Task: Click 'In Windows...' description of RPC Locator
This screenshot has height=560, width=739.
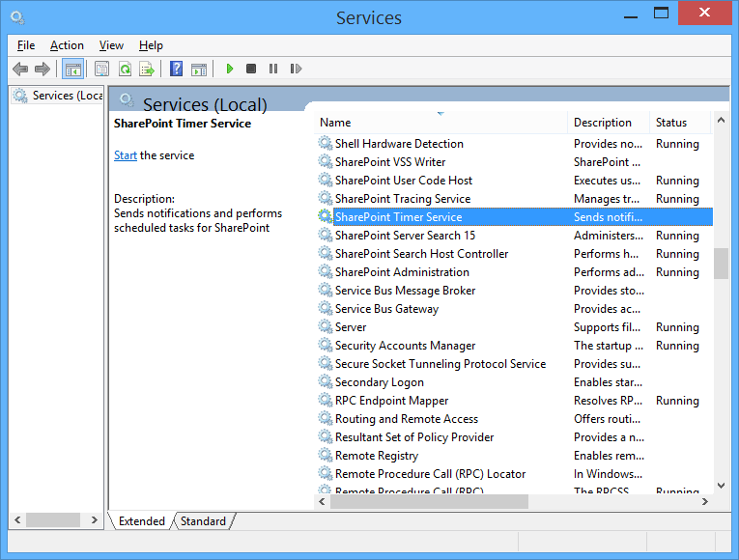Action: (608, 474)
